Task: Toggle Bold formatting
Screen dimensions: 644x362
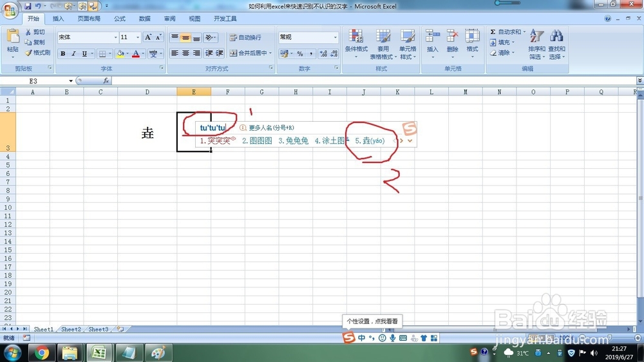Action: [x=63, y=53]
